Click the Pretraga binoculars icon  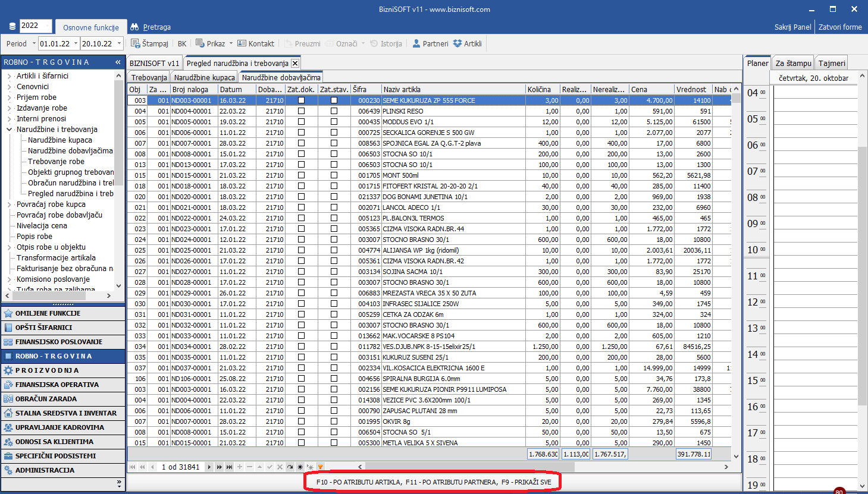pos(134,27)
